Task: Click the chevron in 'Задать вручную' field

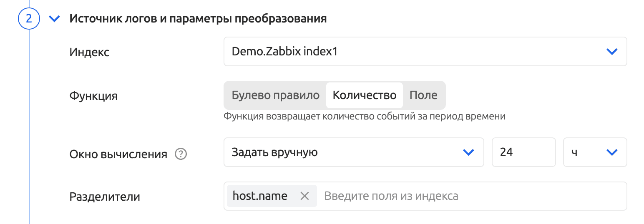Action: (469, 152)
